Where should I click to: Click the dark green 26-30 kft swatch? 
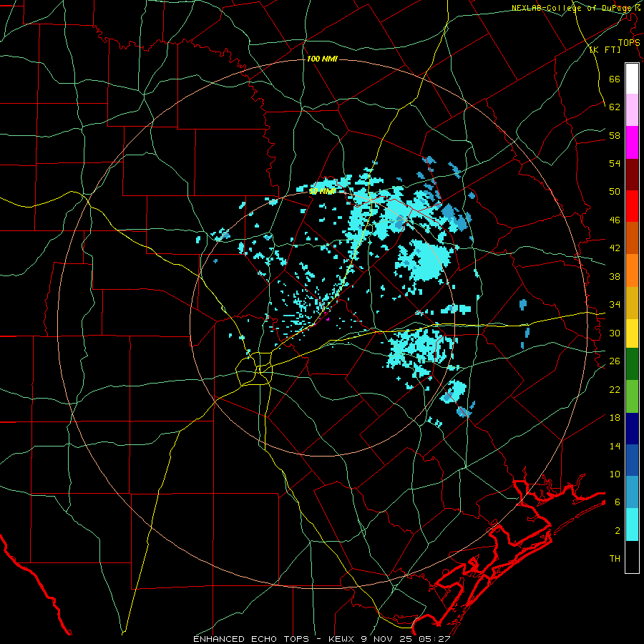[x=632, y=364]
